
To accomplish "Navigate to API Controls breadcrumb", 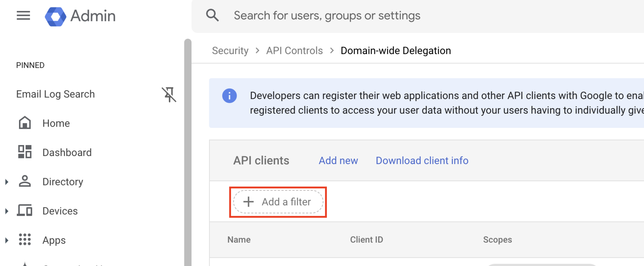I will click(x=294, y=51).
